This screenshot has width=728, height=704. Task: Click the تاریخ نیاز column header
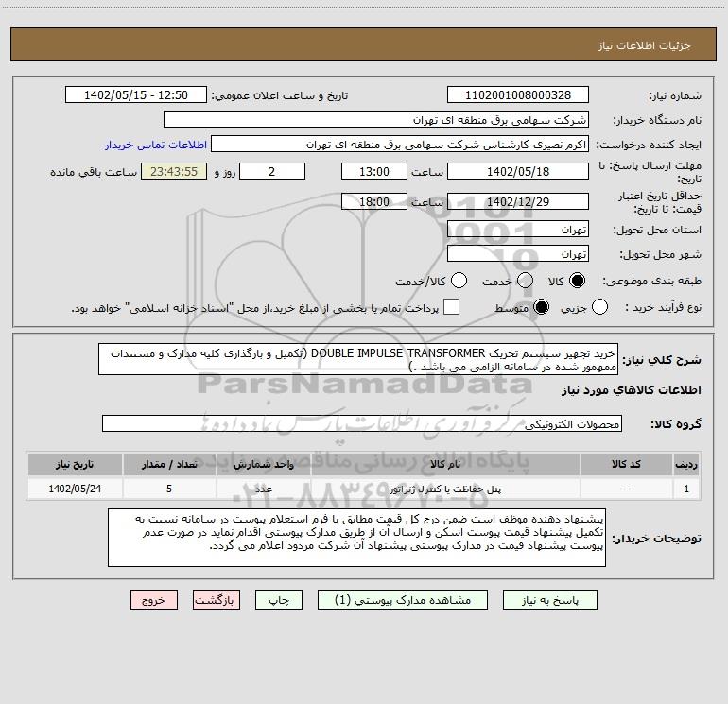pos(75,464)
